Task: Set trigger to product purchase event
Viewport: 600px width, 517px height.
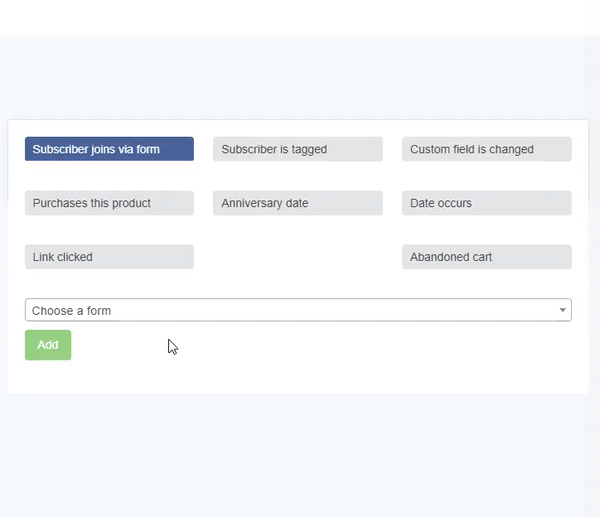Action: point(109,203)
